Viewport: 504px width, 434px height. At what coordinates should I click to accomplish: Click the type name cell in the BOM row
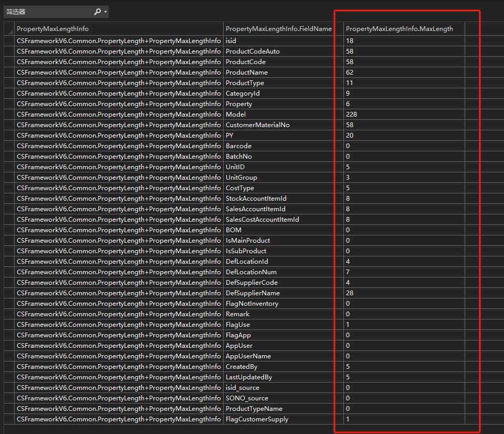[x=119, y=230]
